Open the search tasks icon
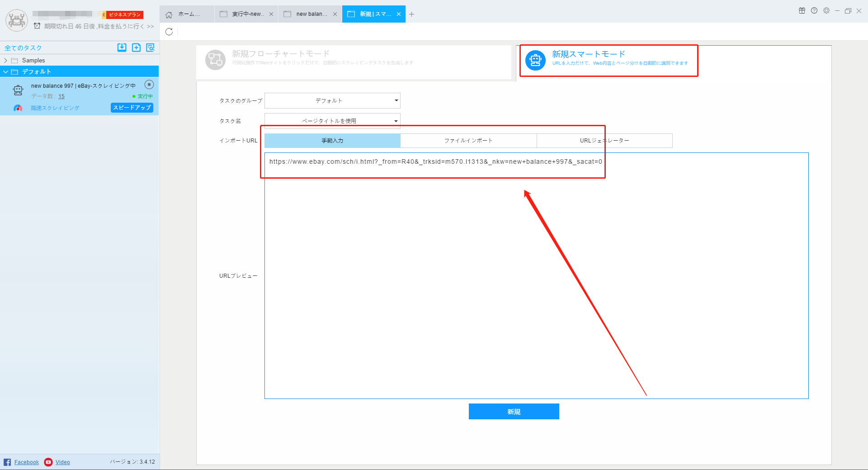 click(x=151, y=47)
